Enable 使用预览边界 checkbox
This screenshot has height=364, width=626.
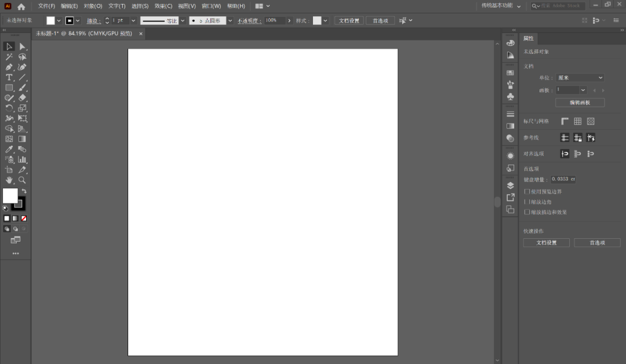(x=527, y=191)
